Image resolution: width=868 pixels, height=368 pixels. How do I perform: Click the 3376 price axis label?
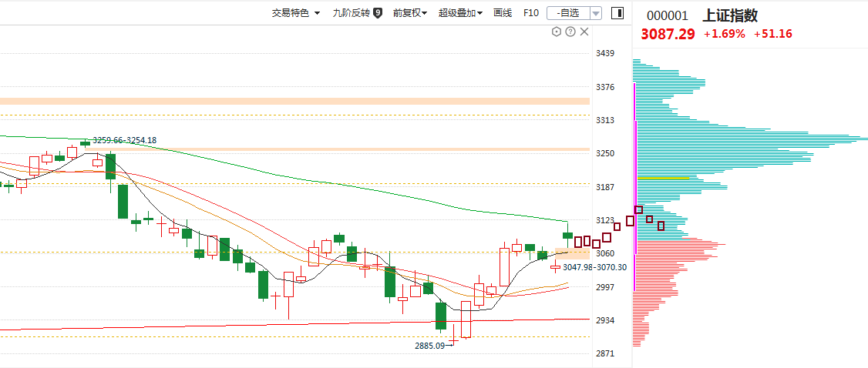605,87
